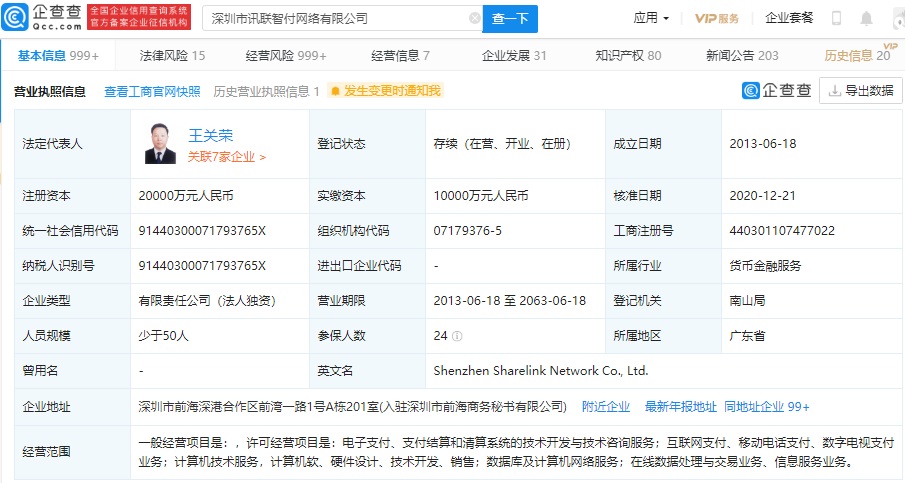905x483 pixels.
Task: Click the staff size 少于50人
Action: 163,336
